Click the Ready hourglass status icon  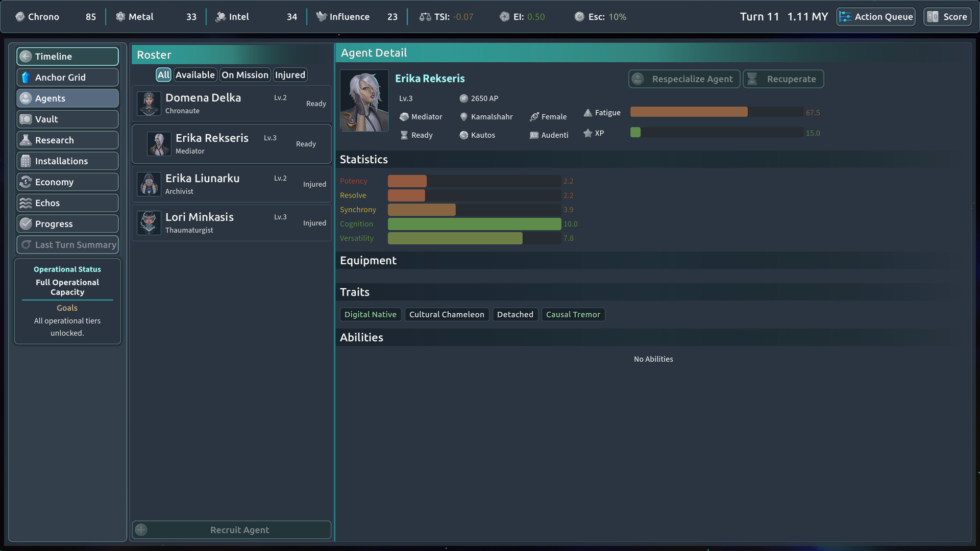[x=404, y=135]
